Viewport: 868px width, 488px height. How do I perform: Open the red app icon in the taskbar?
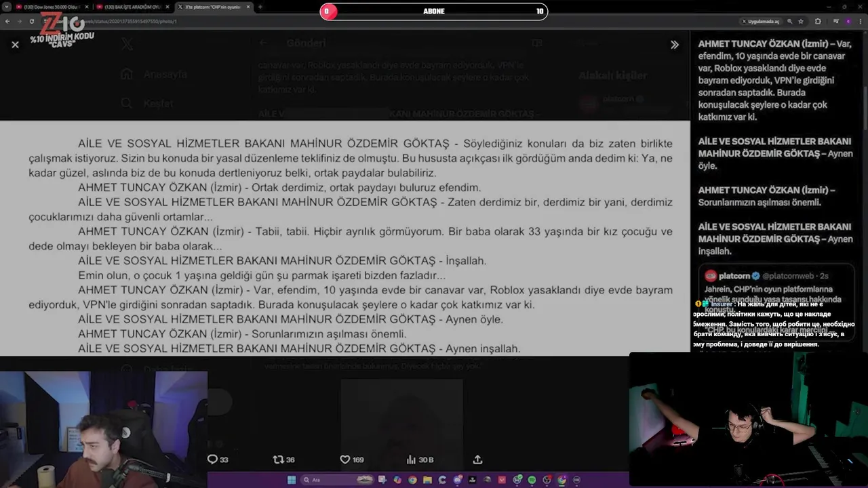coord(502,480)
